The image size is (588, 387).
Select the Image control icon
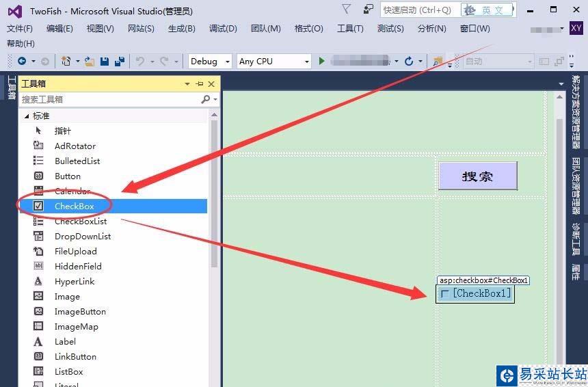(x=38, y=296)
